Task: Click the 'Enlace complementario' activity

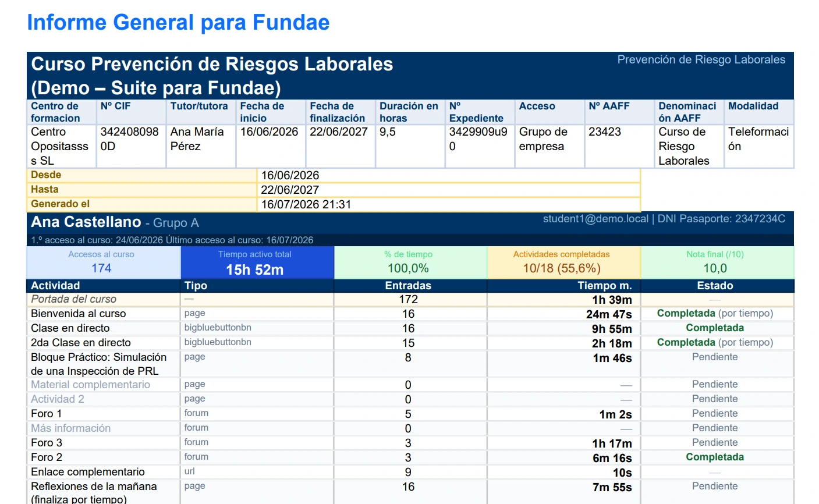Action: point(88,472)
